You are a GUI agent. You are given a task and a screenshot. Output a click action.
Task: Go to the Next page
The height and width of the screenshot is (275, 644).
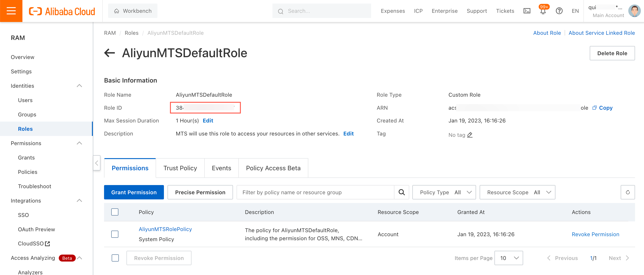click(x=619, y=258)
